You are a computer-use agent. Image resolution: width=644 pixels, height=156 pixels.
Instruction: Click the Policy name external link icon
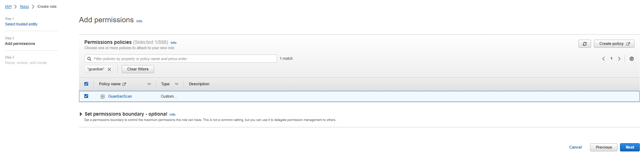point(124,84)
